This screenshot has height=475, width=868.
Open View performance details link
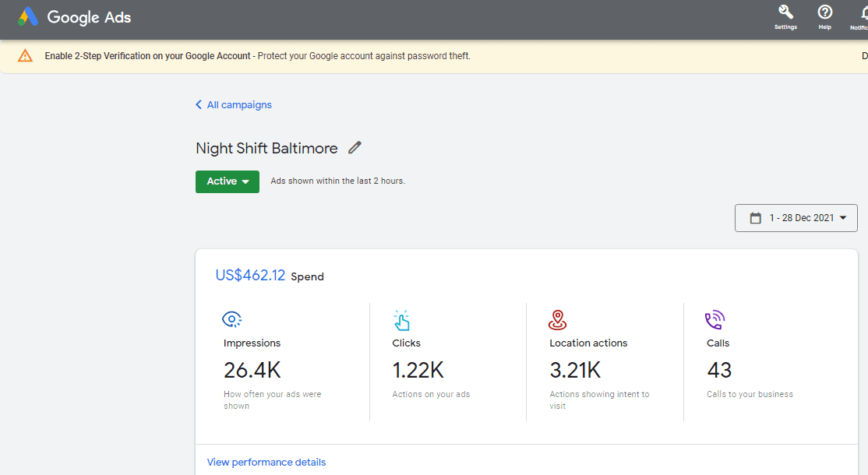tap(266, 463)
